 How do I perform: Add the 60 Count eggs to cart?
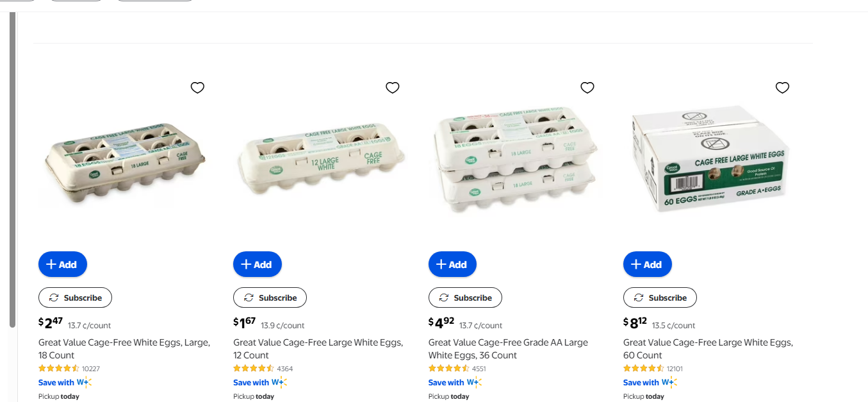pos(648,264)
